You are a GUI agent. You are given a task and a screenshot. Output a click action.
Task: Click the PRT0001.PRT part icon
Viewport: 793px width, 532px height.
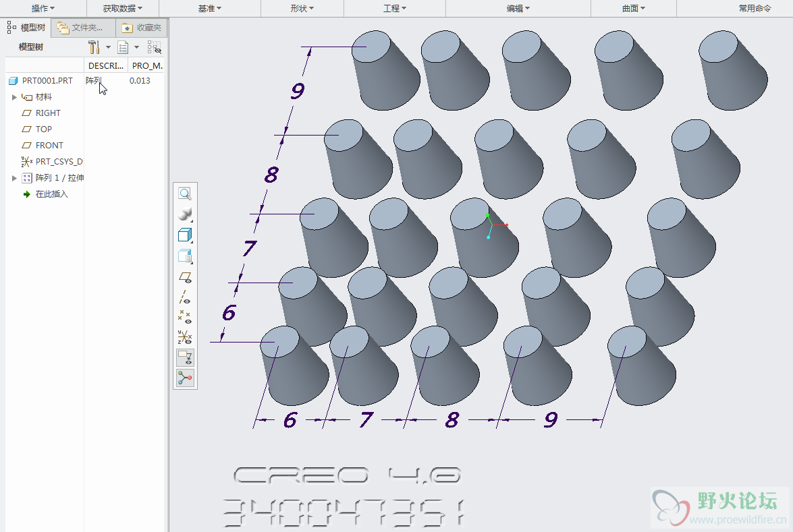click(x=13, y=81)
